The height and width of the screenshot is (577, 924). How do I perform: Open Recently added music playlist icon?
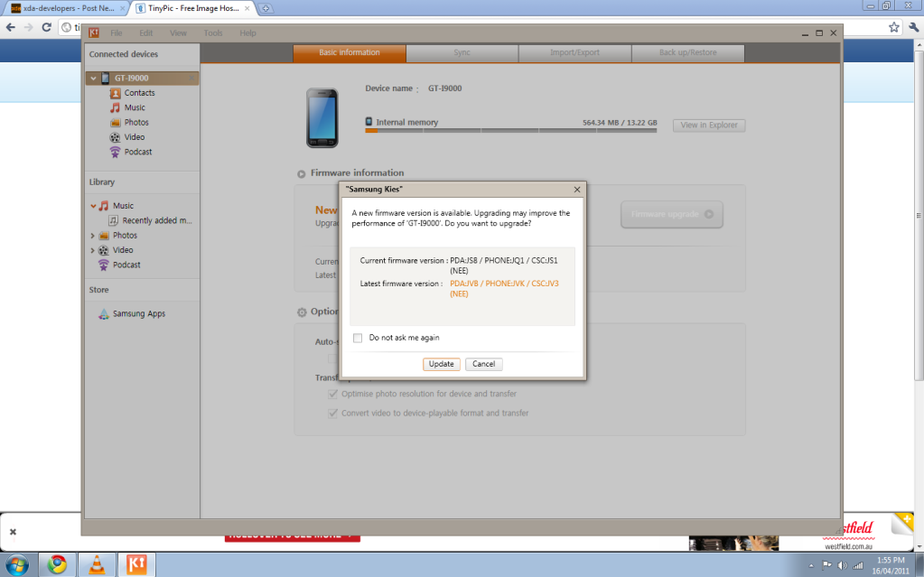113,220
